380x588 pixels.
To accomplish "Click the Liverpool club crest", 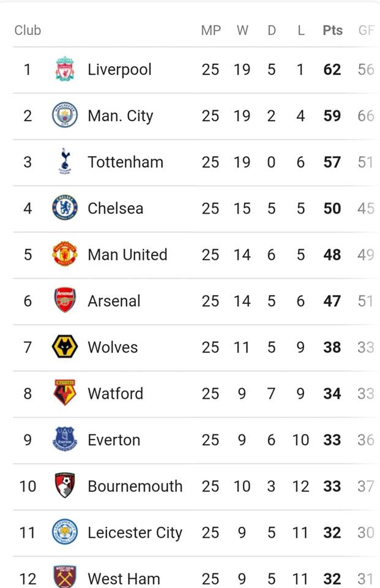I will point(65,69).
